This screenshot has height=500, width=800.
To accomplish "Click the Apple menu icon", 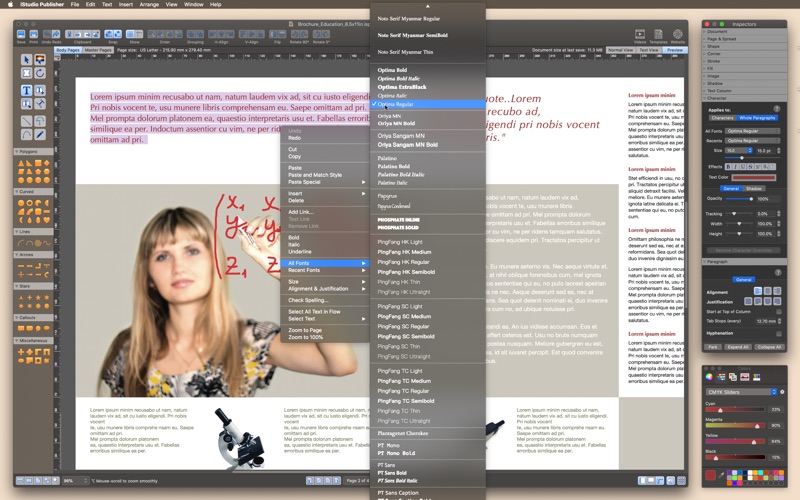I will click(10, 4).
